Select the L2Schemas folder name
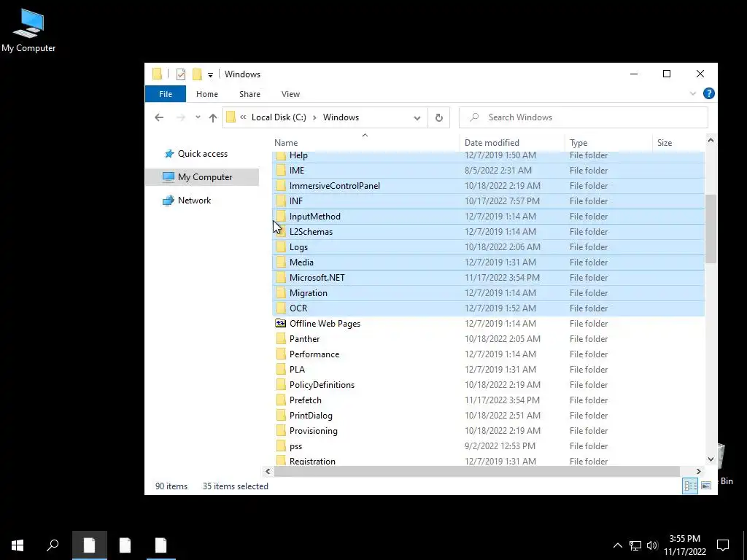This screenshot has height=560, width=747. tap(311, 231)
